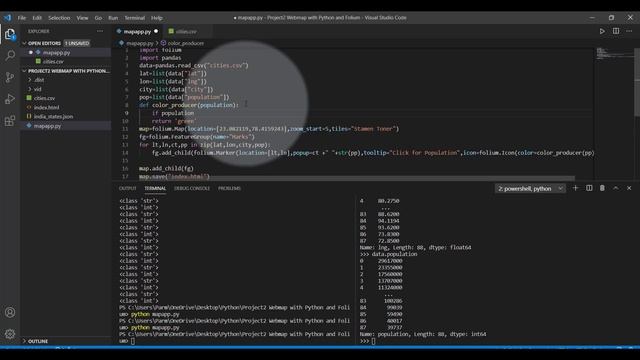Click the VS Code logo icon
The width and height of the screenshot is (640, 360).
click(7, 18)
